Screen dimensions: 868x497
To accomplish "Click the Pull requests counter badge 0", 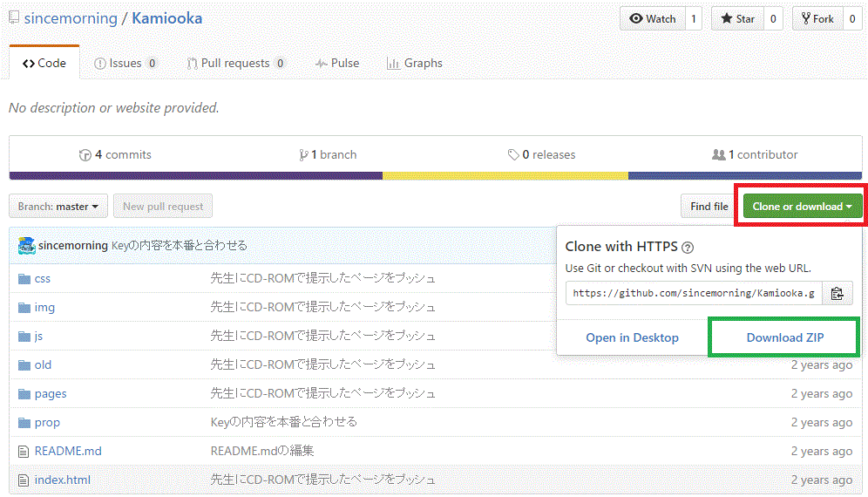I will 280,63.
